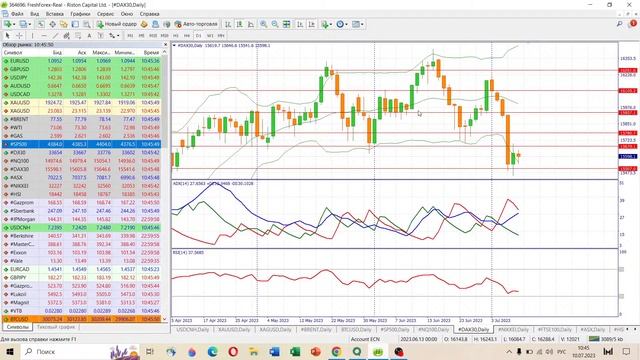The width and height of the screenshot is (640, 360).
Task: Select the W1 timeframe
Action: tap(210, 36)
